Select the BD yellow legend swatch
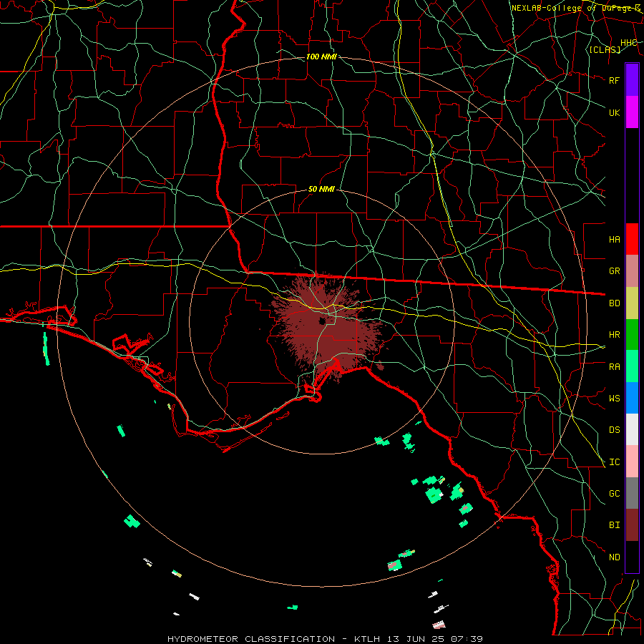This screenshot has width=644, height=644. click(x=632, y=303)
